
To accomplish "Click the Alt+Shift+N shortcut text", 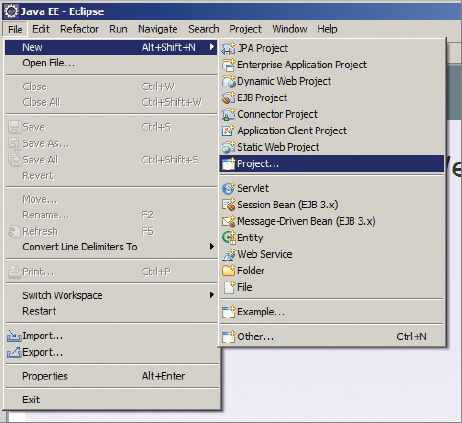I will click(x=169, y=47).
